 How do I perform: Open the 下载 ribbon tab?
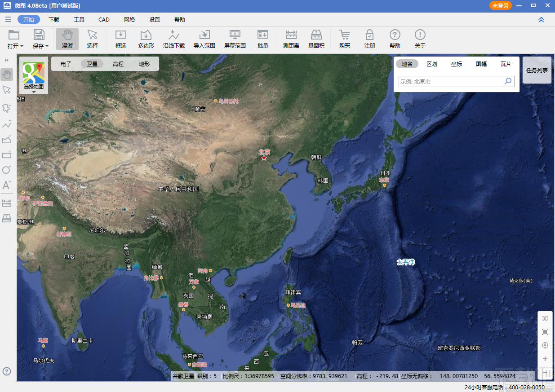tap(54, 19)
